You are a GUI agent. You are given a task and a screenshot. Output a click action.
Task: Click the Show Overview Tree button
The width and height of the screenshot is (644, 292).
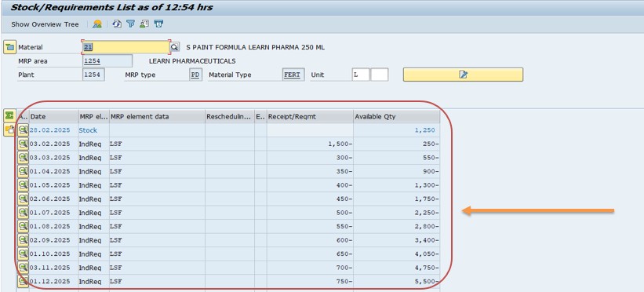45,24
